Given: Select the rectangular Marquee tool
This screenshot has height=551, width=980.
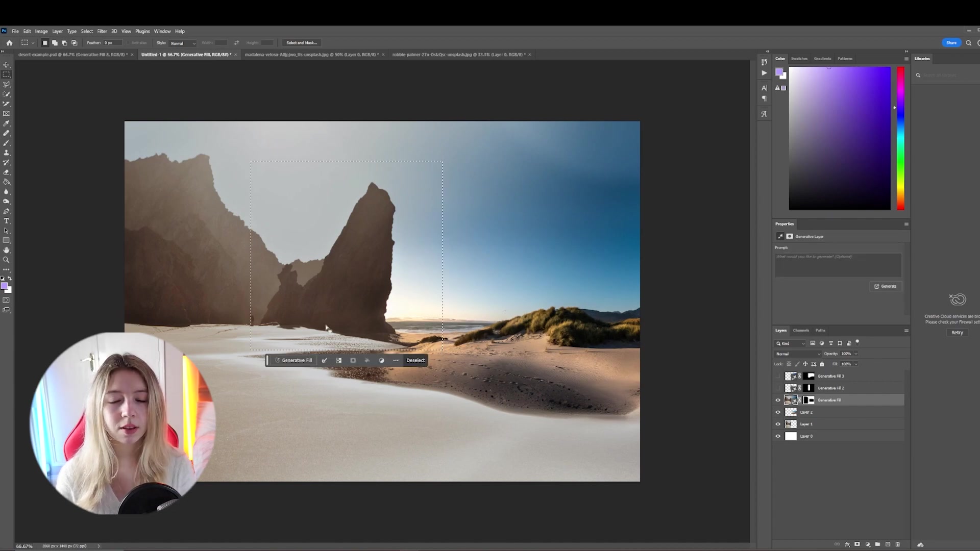Looking at the screenshot, I should [7, 73].
